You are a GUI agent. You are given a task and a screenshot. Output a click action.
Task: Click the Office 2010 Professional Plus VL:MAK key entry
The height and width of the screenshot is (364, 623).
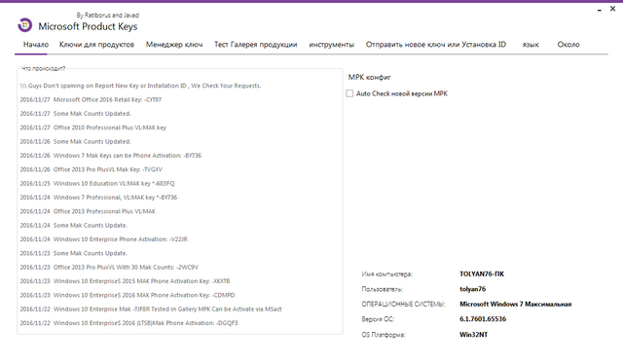[93, 127]
